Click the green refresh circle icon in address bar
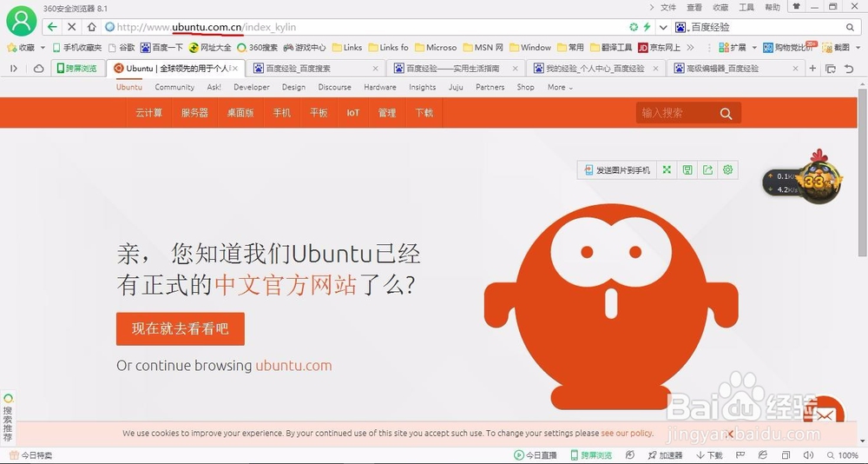 pos(634,27)
